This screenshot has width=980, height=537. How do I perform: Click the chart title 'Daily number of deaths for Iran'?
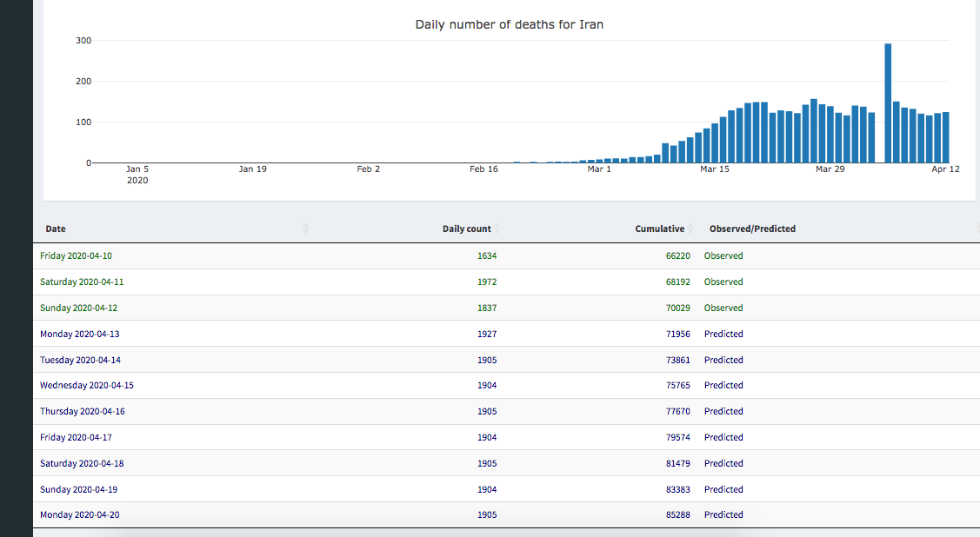coord(509,24)
